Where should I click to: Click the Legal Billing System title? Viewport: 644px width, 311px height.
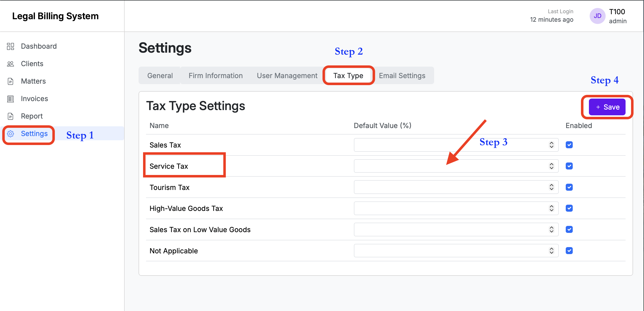coord(55,16)
